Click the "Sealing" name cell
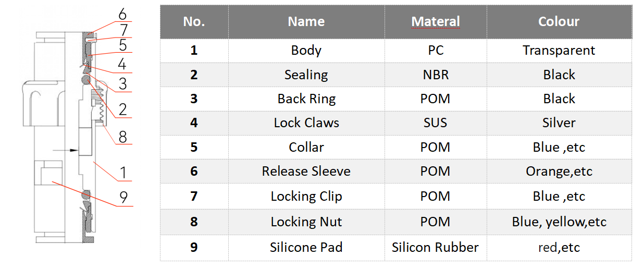The image size is (644, 268). click(306, 75)
